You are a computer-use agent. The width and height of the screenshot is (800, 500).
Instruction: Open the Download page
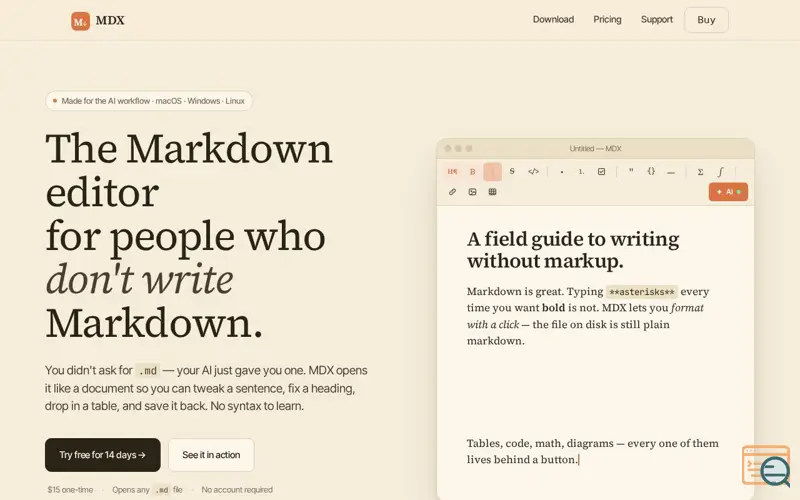pos(553,19)
